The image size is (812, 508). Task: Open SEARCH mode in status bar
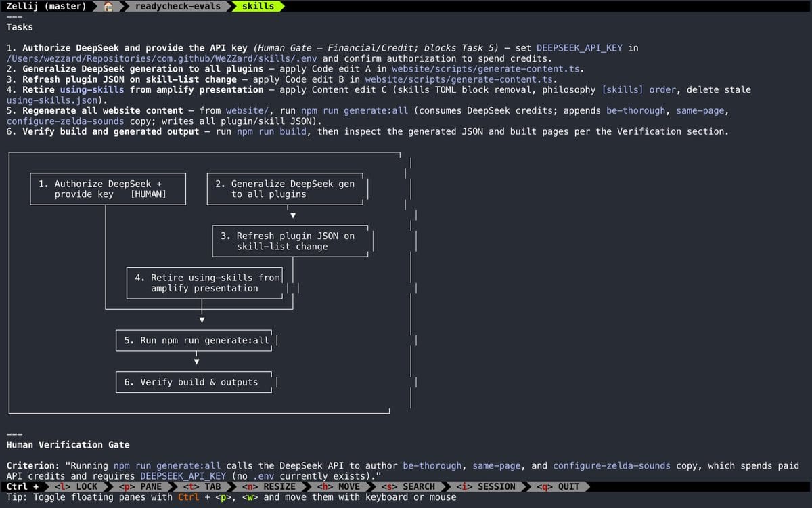pos(408,486)
